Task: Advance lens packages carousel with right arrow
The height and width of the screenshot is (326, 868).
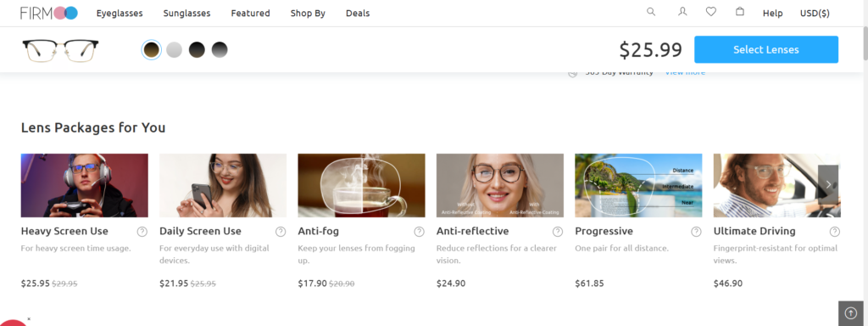Action: pyautogui.click(x=828, y=184)
